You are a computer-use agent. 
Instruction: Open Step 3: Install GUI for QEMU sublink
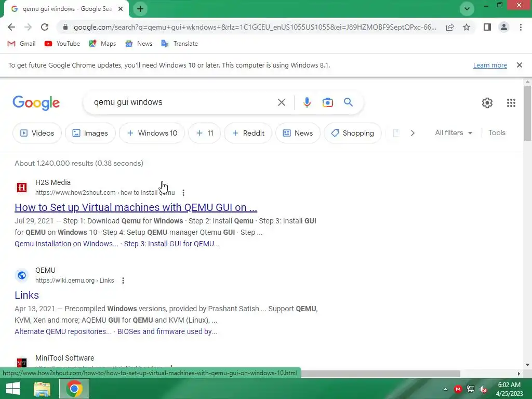point(171,244)
